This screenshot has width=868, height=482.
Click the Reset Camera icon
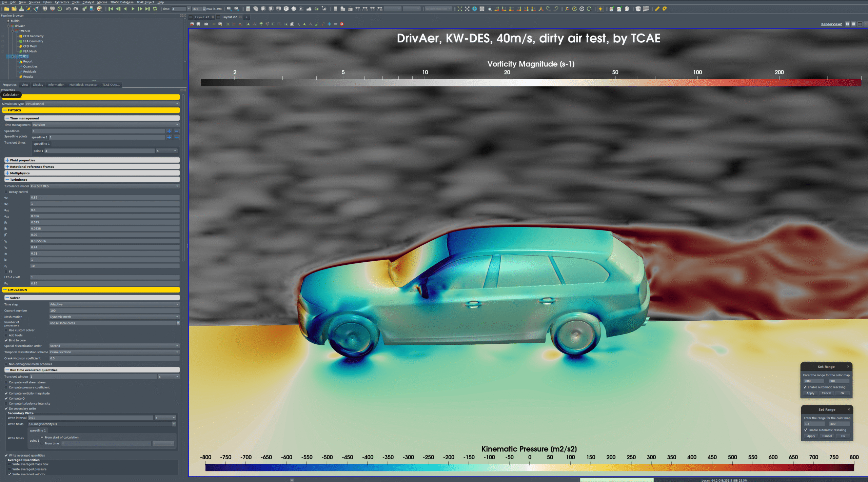[x=460, y=9]
